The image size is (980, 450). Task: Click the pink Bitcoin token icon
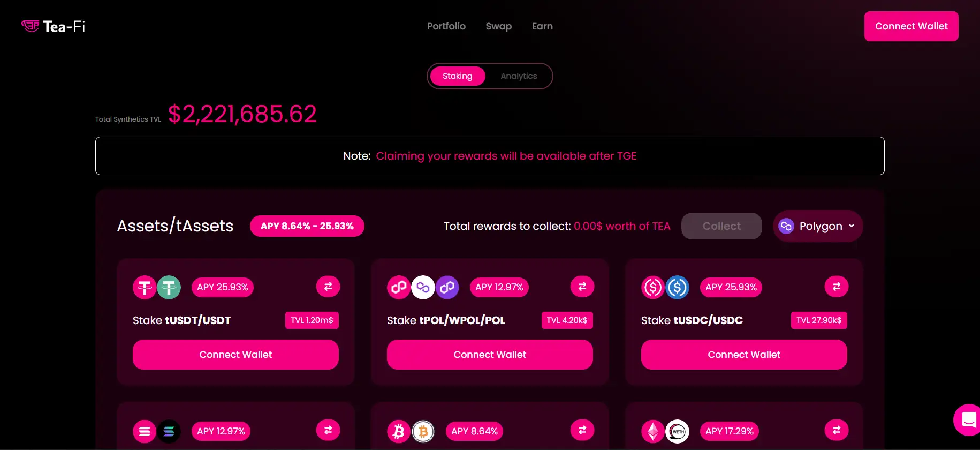(x=398, y=431)
